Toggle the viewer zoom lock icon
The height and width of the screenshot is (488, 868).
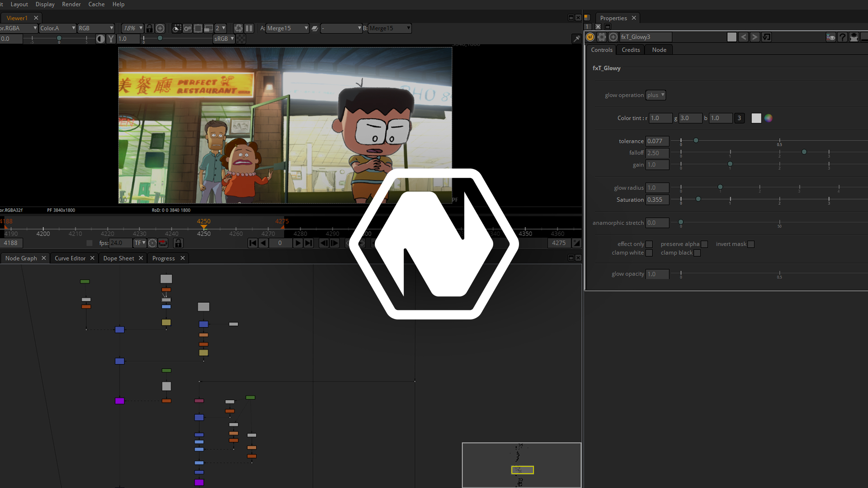149,28
